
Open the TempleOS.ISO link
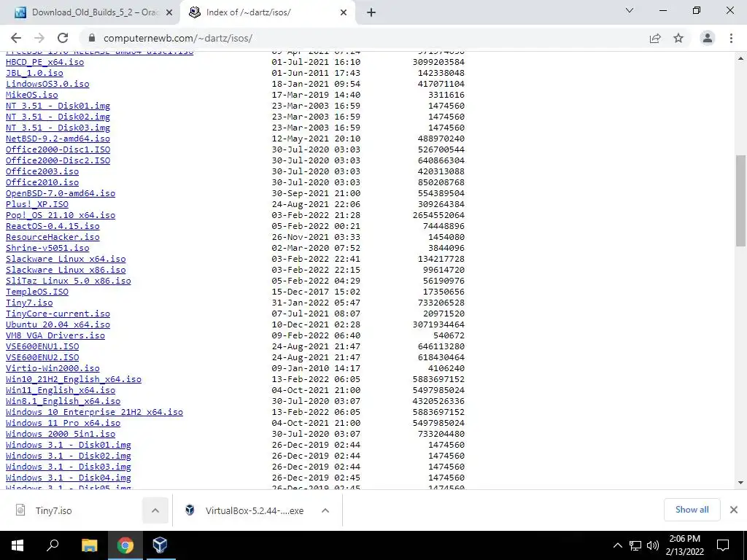point(37,292)
